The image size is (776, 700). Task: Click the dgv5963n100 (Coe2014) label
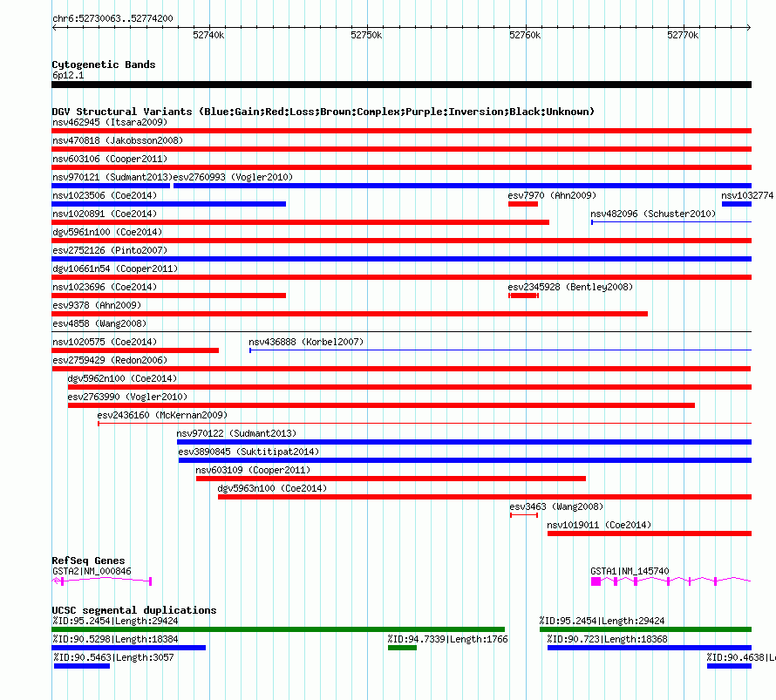tap(272, 488)
